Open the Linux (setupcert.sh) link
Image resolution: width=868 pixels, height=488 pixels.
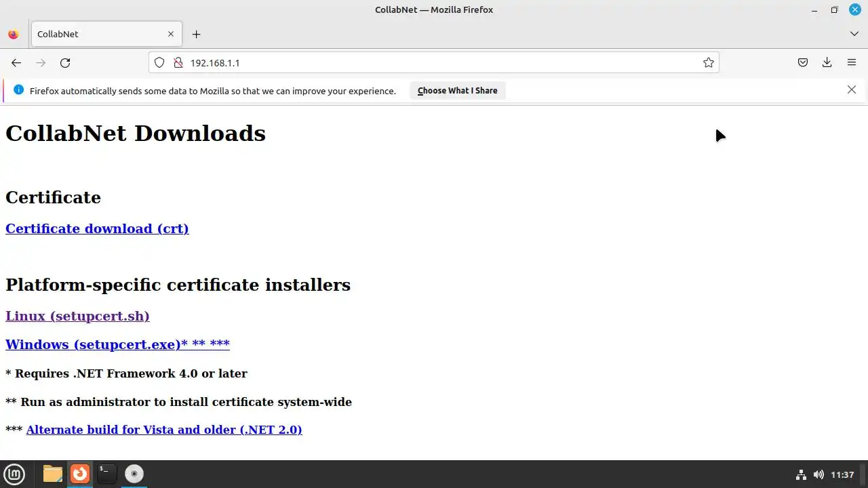pyautogui.click(x=77, y=317)
